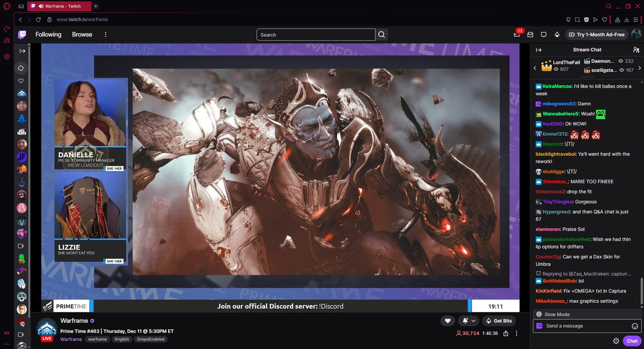Collapse the Stream Chat panel
This screenshot has height=349, width=644.
point(538,49)
